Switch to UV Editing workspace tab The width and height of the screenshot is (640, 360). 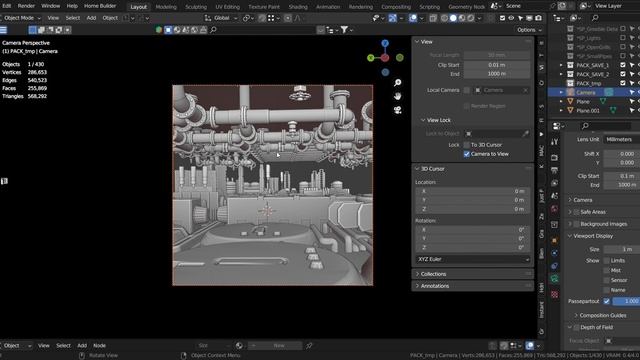click(x=228, y=7)
